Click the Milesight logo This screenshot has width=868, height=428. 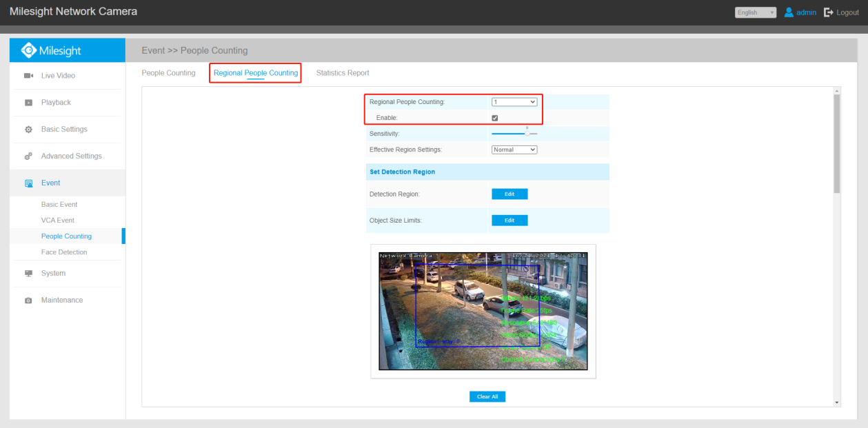52,50
